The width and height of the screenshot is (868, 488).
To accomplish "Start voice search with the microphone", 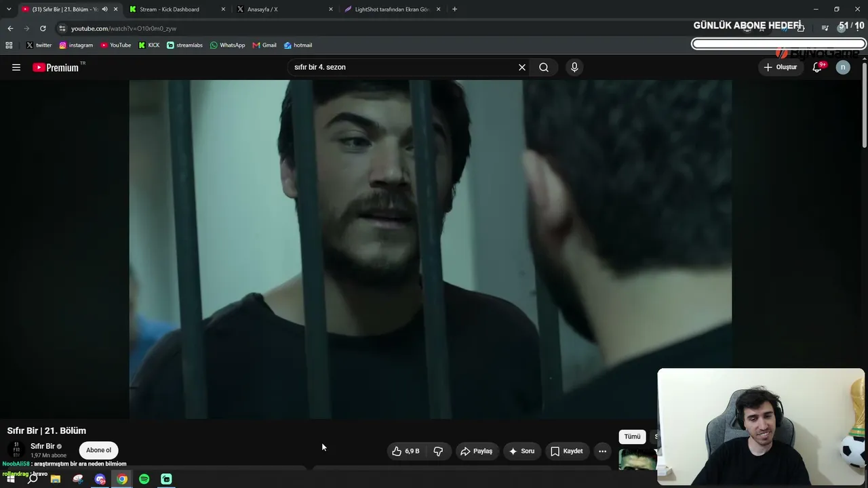I will point(574,67).
